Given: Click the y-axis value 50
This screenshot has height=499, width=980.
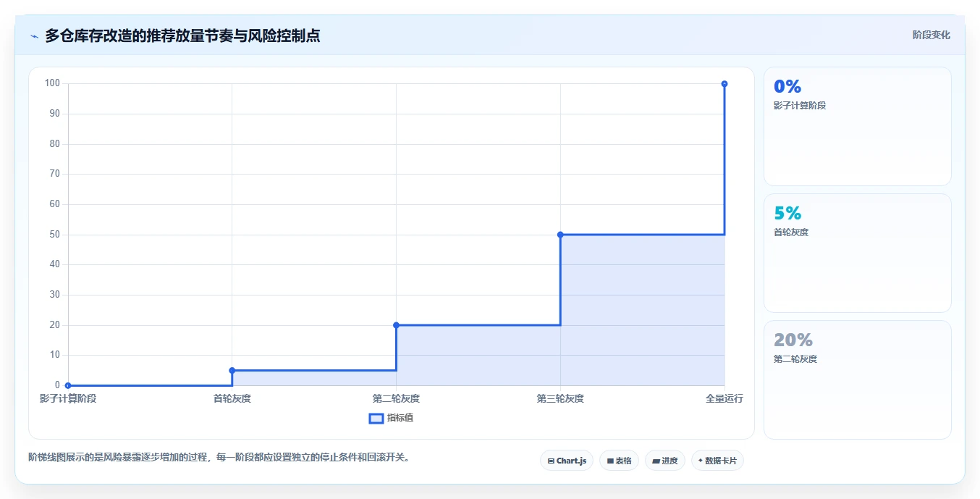Looking at the screenshot, I should pos(54,235).
